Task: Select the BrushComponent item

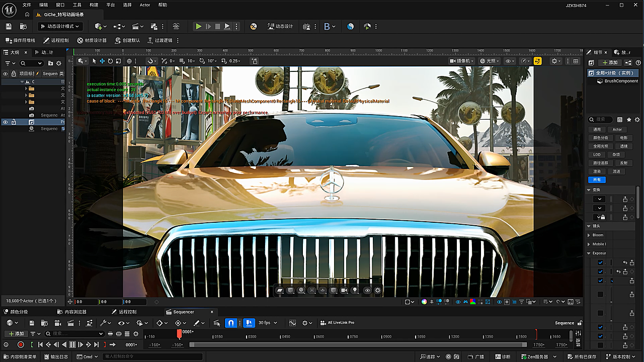Action: pyautogui.click(x=617, y=81)
